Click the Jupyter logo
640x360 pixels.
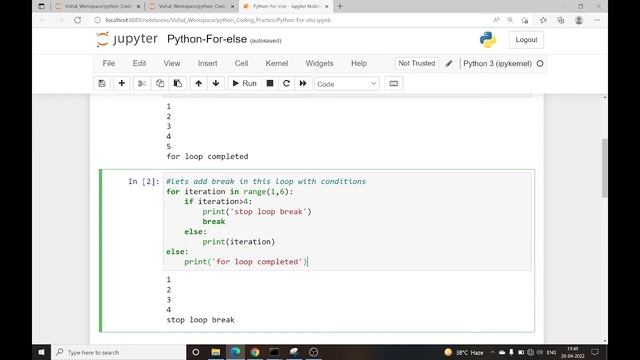pyautogui.click(x=127, y=39)
